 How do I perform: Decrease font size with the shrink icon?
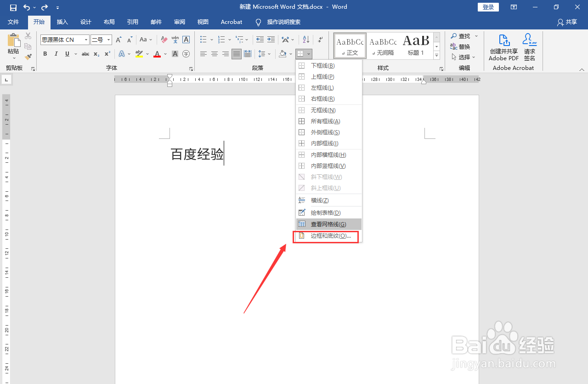pos(130,40)
